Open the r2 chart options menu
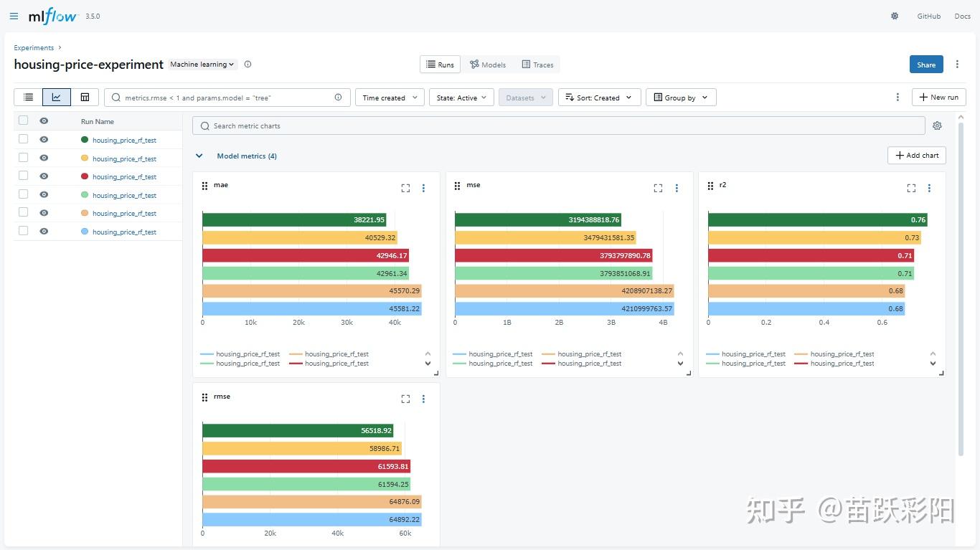Viewport: 980px width, 550px height. point(929,188)
